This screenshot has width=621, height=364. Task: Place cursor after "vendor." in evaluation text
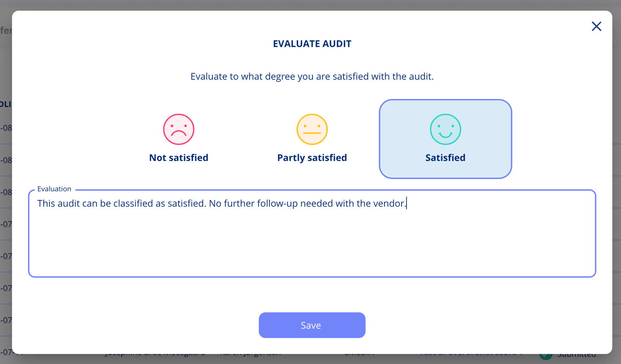(x=407, y=203)
